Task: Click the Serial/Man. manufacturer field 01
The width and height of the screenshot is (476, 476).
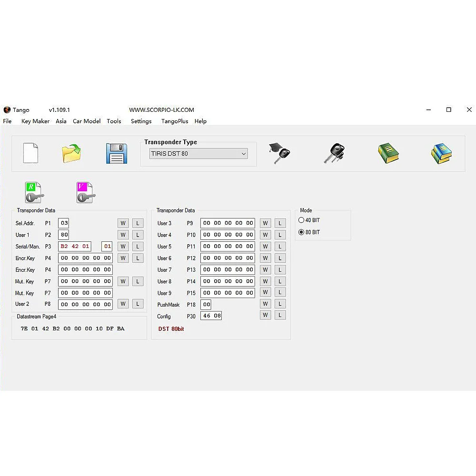Action: tap(107, 246)
